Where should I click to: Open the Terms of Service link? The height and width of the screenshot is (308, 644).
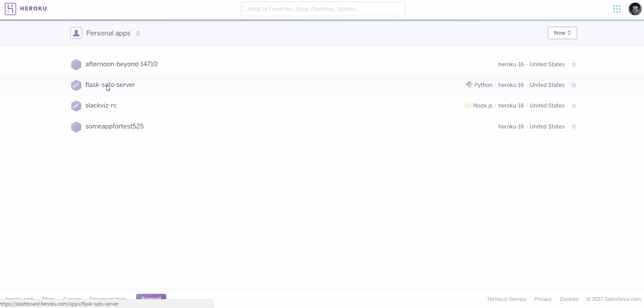pos(506,299)
